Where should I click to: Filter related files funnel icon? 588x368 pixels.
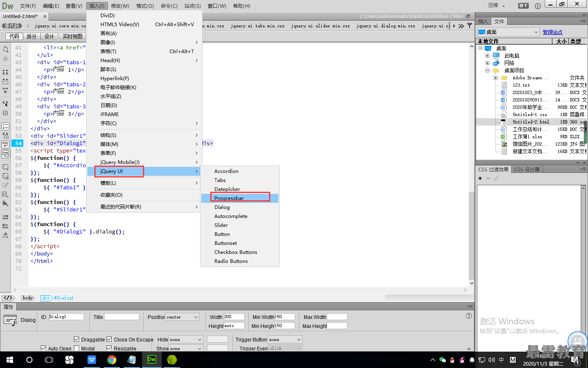[470, 26]
